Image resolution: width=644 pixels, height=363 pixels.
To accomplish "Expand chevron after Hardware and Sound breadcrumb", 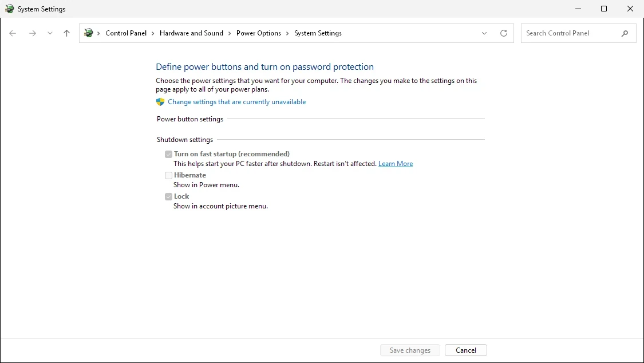I will 230,33.
